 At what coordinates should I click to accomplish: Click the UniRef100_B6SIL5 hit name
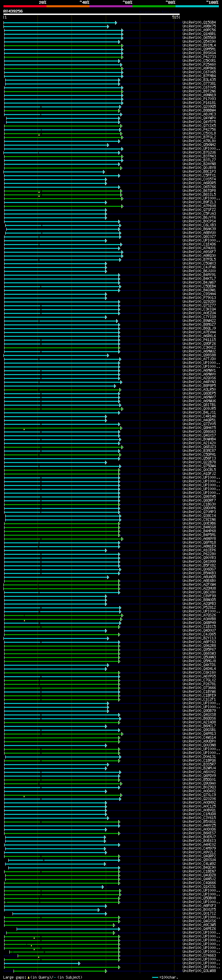tap(199, 194)
